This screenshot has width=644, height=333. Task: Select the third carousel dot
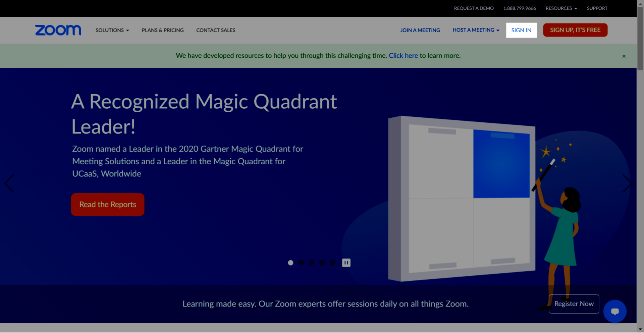point(311,263)
